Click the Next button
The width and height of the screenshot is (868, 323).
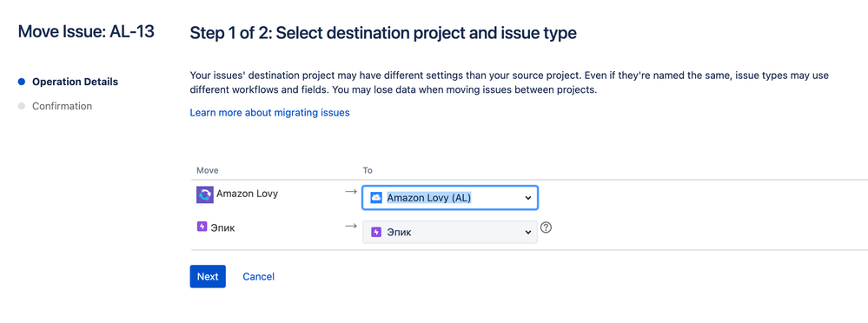(208, 276)
